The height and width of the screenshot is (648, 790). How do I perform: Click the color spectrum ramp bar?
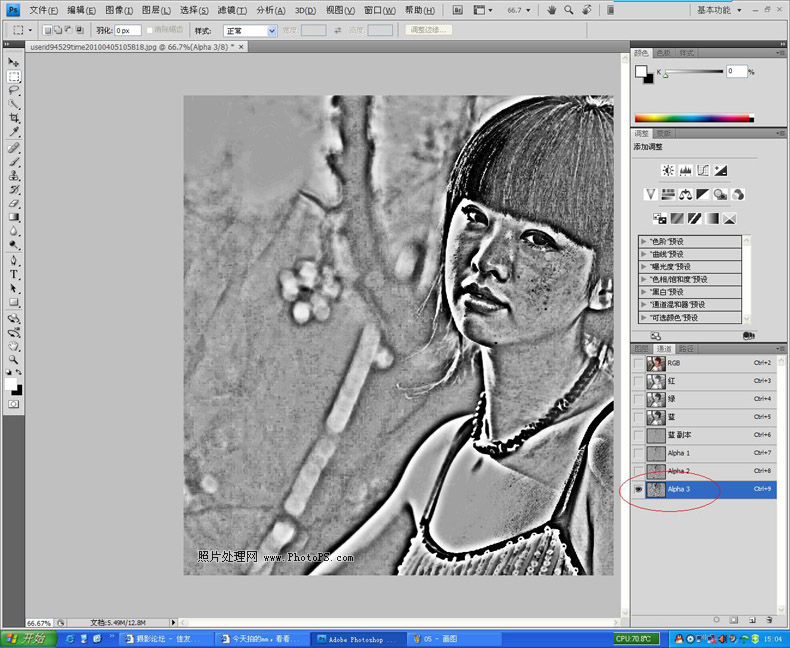click(694, 118)
